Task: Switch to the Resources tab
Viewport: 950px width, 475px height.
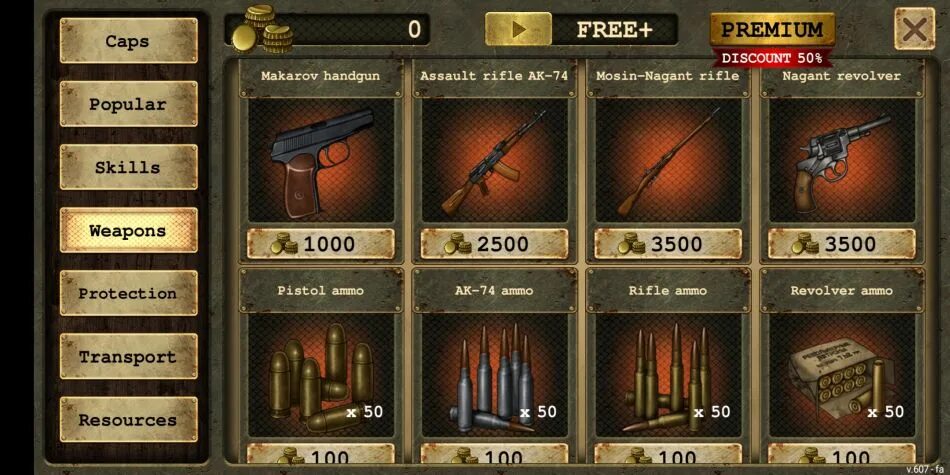Action: [128, 419]
